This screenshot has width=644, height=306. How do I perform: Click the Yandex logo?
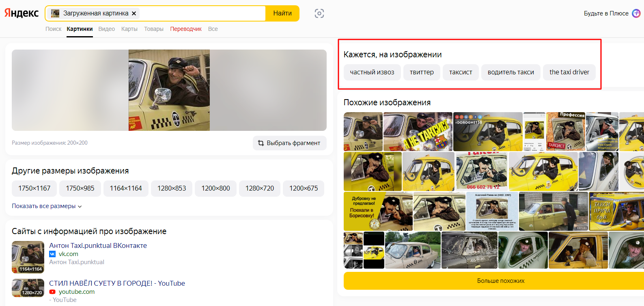coord(22,13)
